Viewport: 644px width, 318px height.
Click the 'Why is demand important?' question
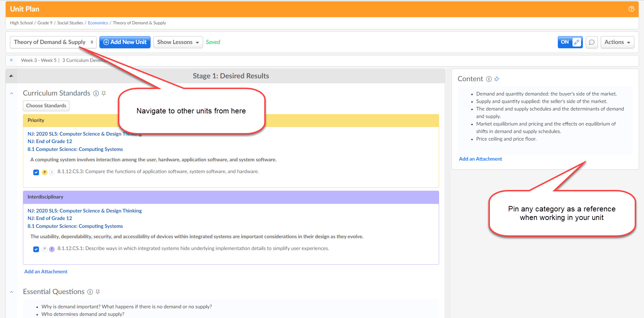click(x=127, y=307)
